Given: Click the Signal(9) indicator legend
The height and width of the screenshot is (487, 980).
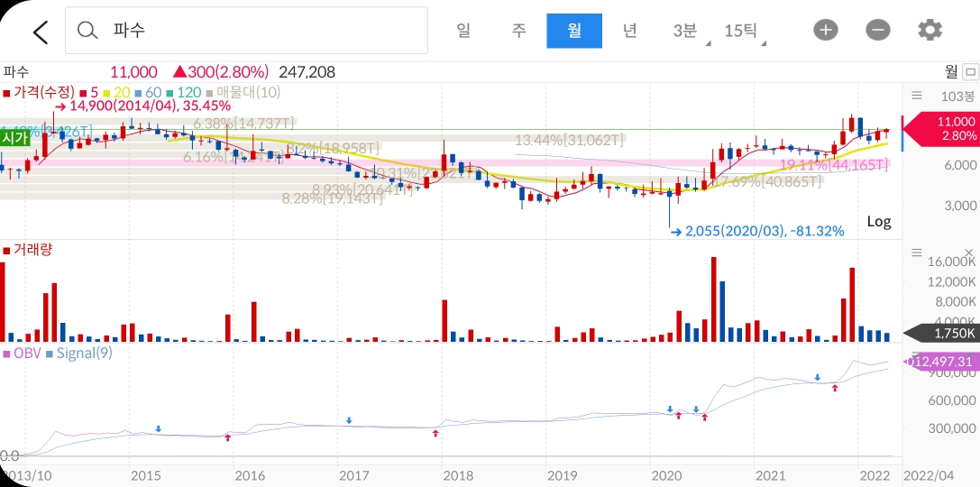Looking at the screenshot, I should point(79,354).
